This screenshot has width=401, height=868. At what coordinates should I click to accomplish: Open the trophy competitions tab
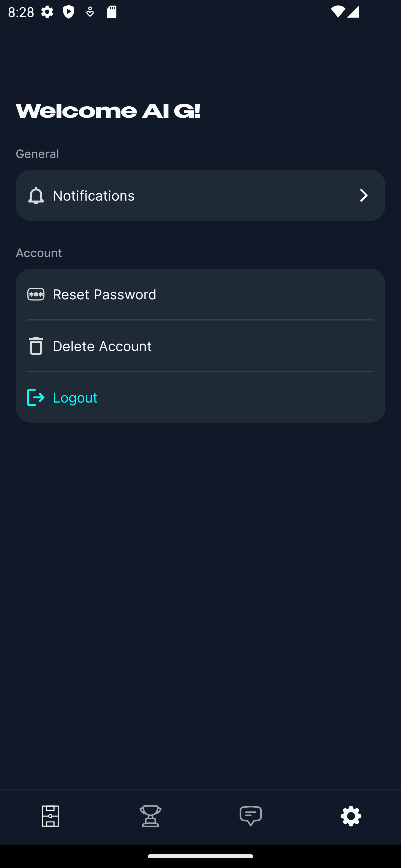coord(150,816)
